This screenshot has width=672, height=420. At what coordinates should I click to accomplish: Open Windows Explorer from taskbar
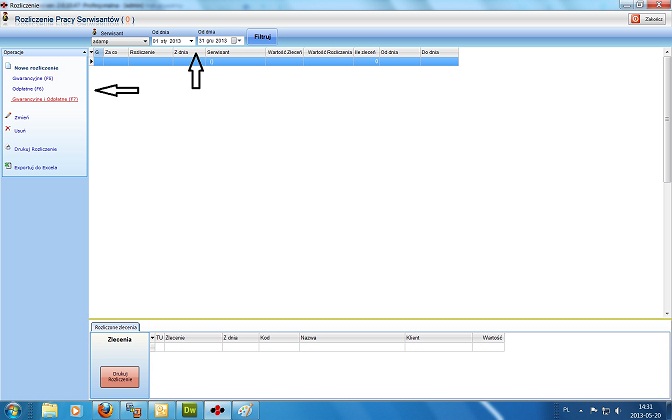click(x=49, y=411)
